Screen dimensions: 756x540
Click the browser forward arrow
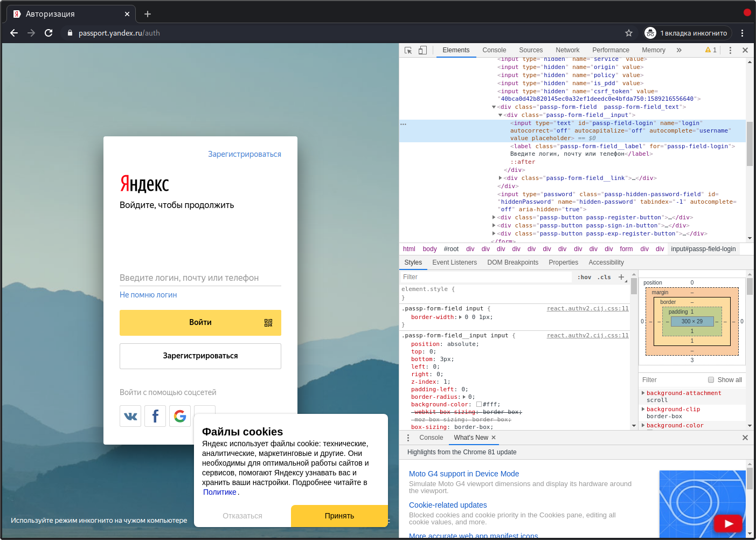point(31,33)
